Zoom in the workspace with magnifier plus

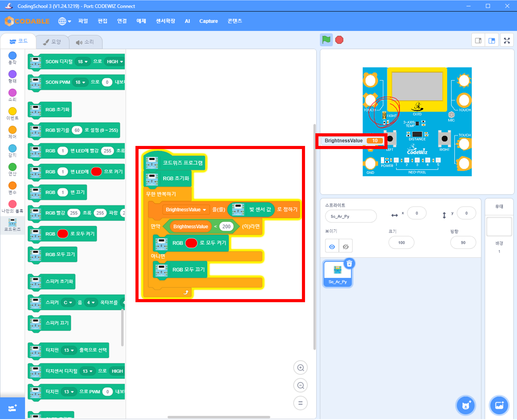point(300,368)
